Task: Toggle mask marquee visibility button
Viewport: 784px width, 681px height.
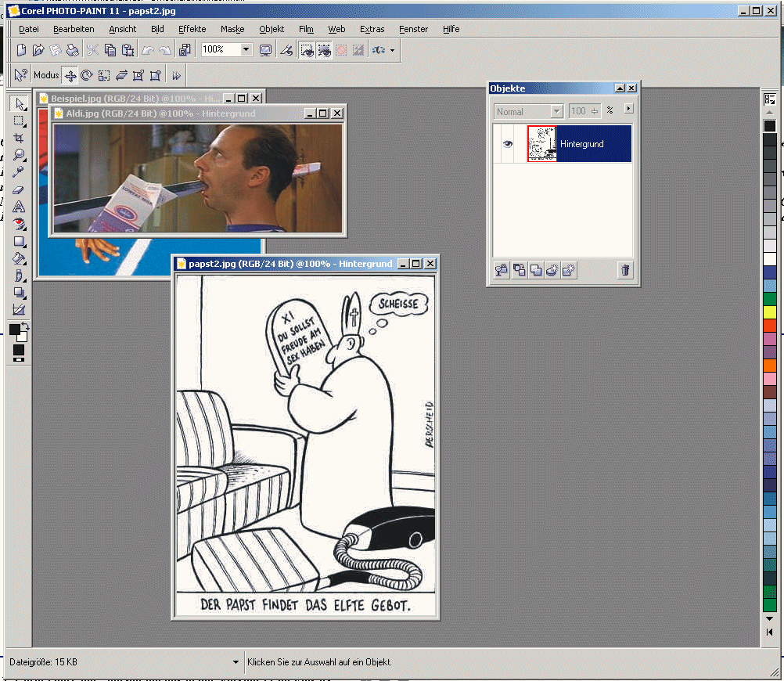Action: (307, 49)
